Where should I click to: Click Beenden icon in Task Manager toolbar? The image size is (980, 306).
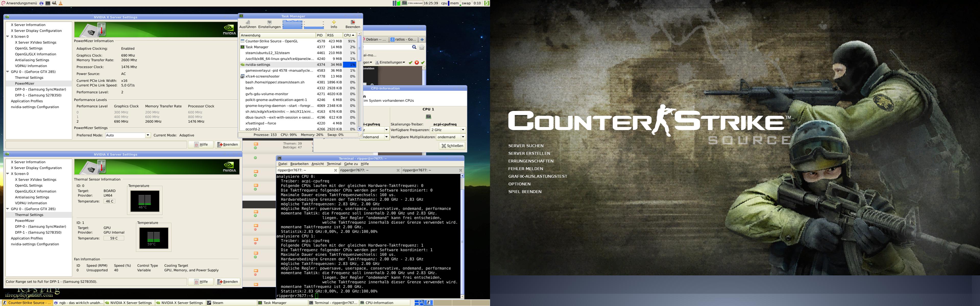353,22
